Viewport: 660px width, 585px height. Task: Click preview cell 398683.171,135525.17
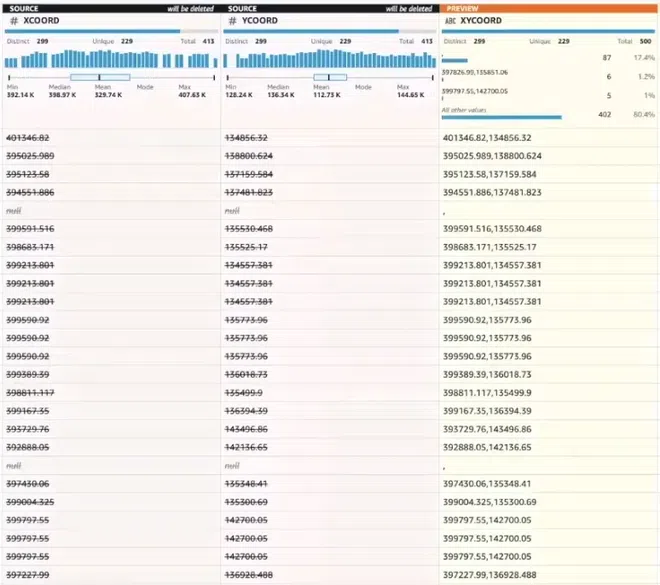click(490, 247)
